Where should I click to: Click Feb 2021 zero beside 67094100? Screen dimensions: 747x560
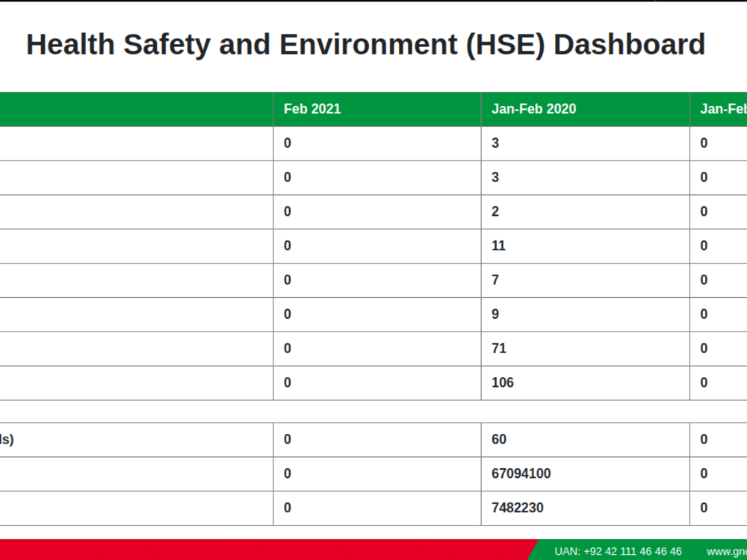[x=288, y=474]
